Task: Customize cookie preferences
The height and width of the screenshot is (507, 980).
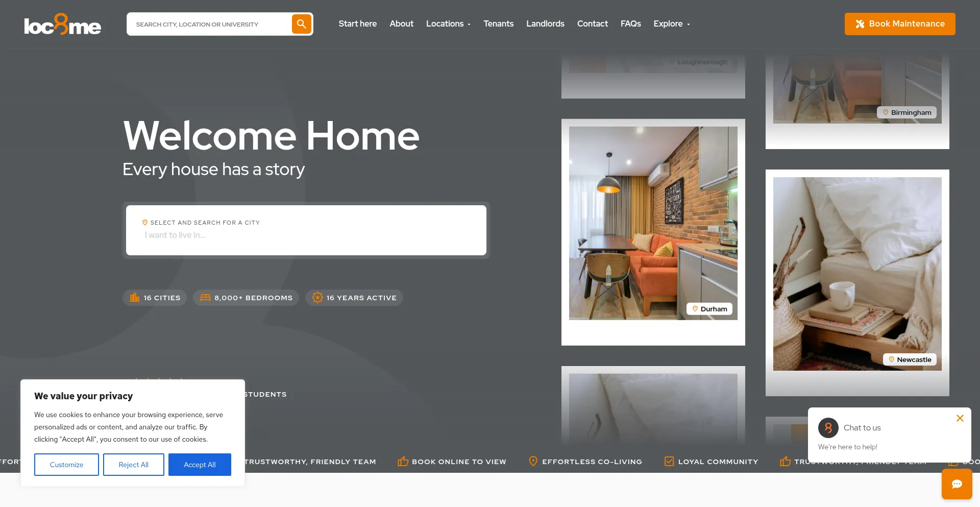Action: [66, 465]
